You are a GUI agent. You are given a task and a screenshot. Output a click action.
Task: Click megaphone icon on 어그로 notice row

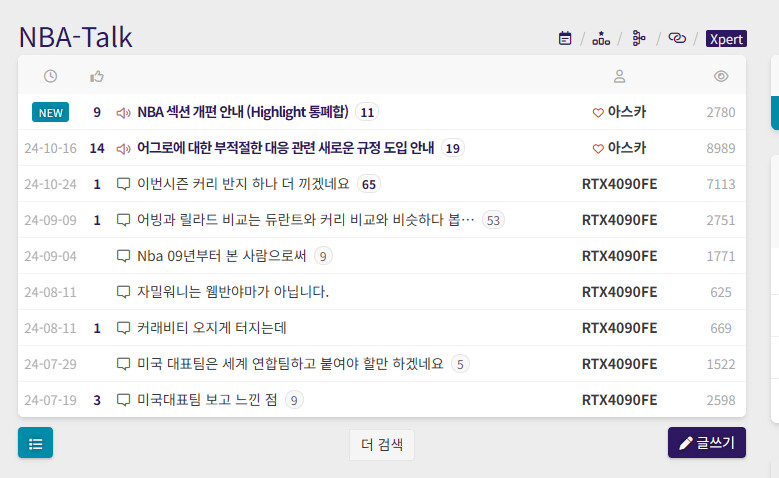[x=123, y=149]
